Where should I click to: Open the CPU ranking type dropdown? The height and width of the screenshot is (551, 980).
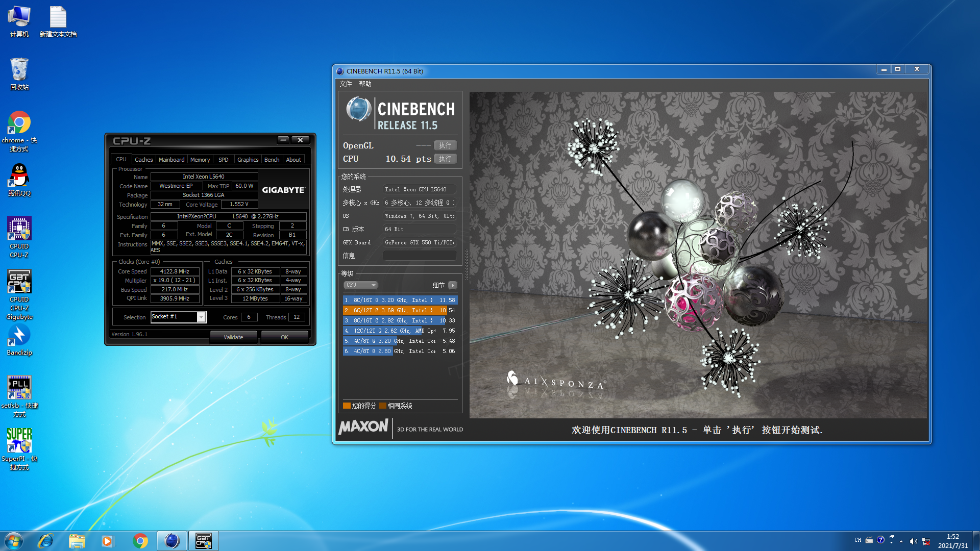coord(360,285)
